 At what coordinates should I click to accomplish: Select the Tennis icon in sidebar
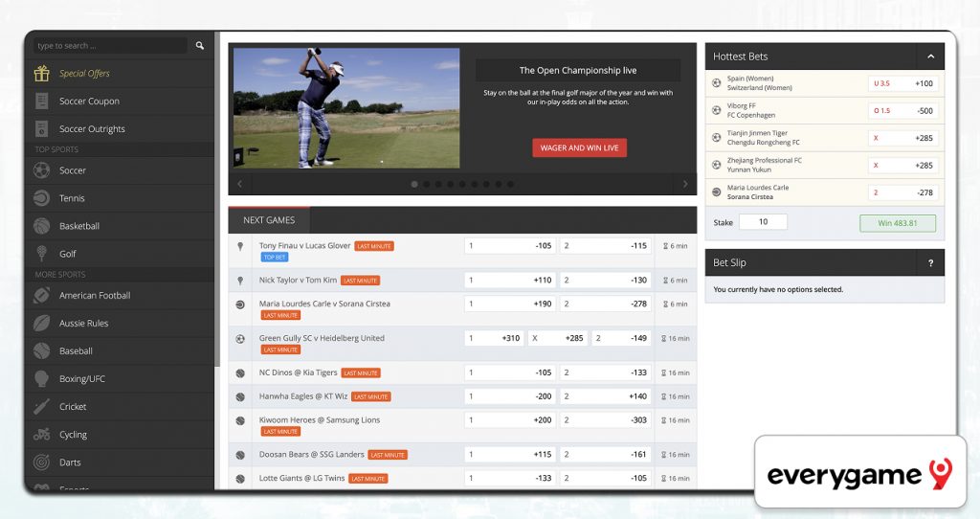pos(42,198)
